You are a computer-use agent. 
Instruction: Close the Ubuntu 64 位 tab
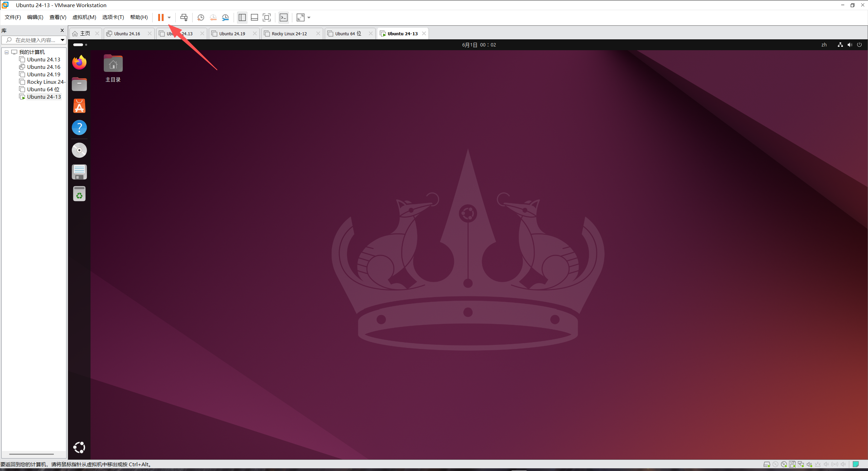(x=371, y=34)
